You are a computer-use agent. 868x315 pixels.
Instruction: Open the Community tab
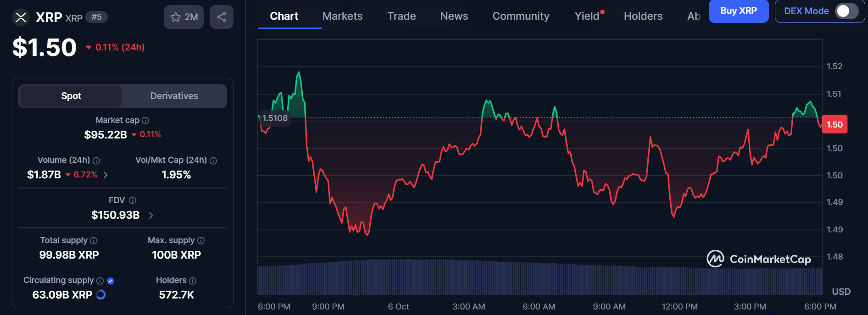(x=521, y=16)
